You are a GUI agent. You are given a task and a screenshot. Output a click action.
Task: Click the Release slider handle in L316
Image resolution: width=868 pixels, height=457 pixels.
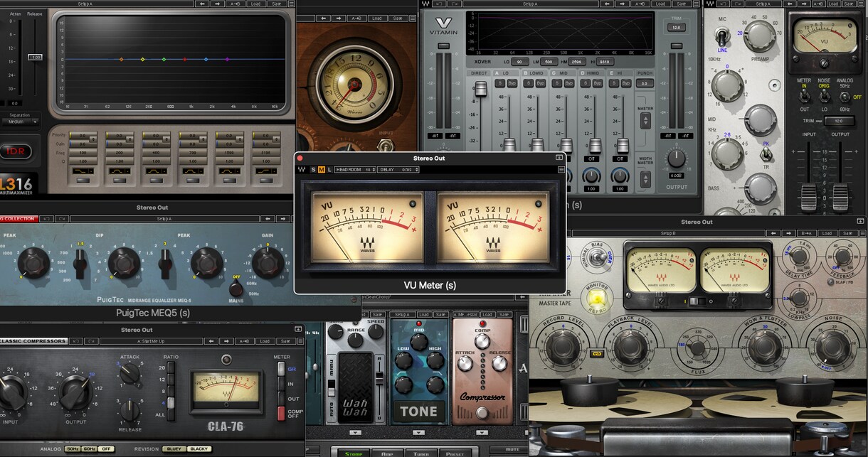click(x=35, y=57)
